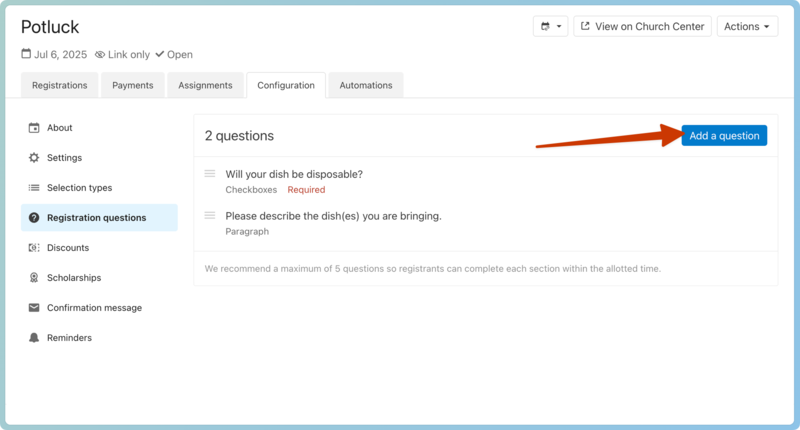Click the Discounts icon in sidebar
Image resolution: width=800 pixels, height=430 pixels.
tap(34, 248)
